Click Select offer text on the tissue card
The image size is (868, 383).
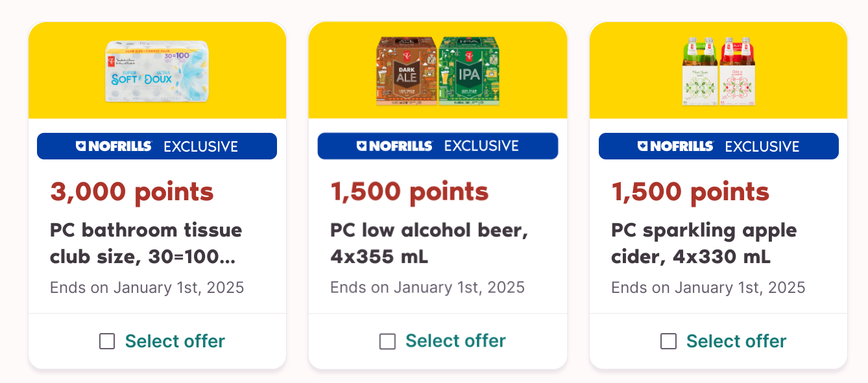[x=175, y=341]
